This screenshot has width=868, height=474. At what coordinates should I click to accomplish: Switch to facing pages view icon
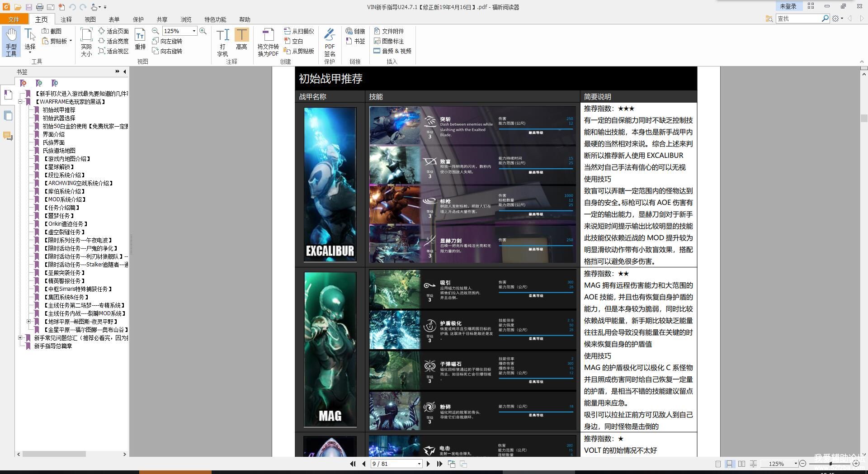tap(741, 464)
